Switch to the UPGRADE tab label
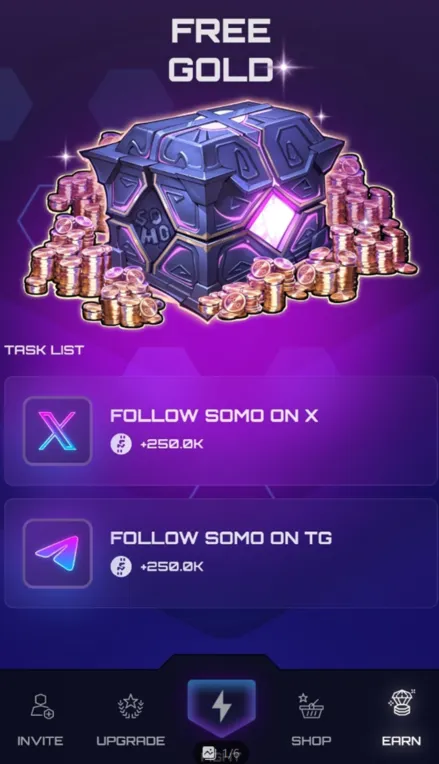Viewport: 439px width, 764px height. point(131,741)
